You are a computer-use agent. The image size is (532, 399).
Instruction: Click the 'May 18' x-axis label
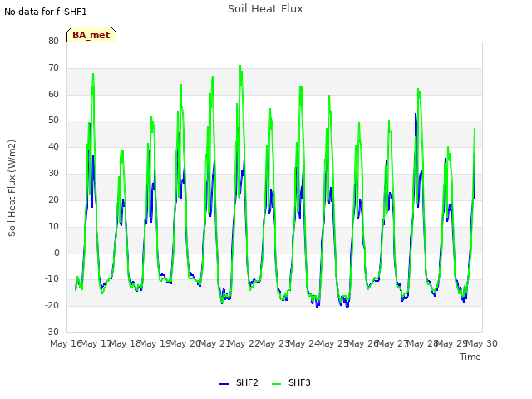click(126, 343)
